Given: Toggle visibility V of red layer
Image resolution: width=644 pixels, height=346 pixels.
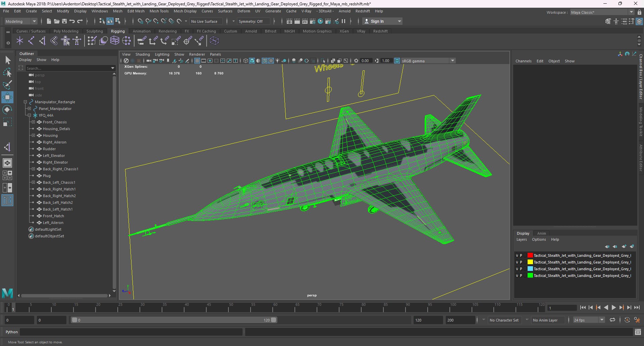Looking at the screenshot, I should click(517, 255).
